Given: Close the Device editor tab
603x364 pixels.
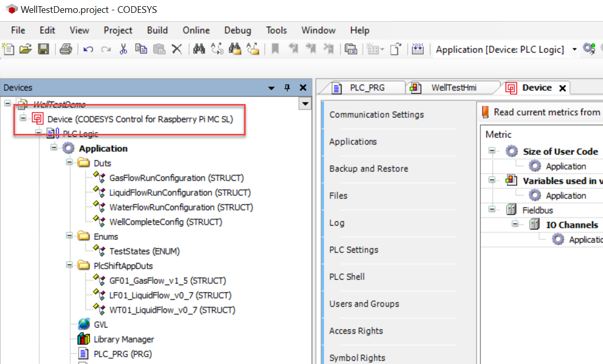Looking at the screenshot, I should (563, 88).
